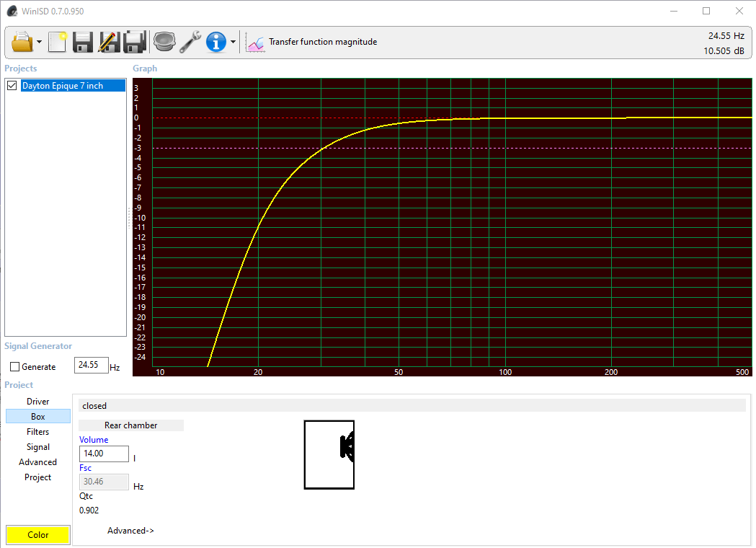Switch to the Driver tab
Viewport: 756px width, 548px height.
point(38,402)
